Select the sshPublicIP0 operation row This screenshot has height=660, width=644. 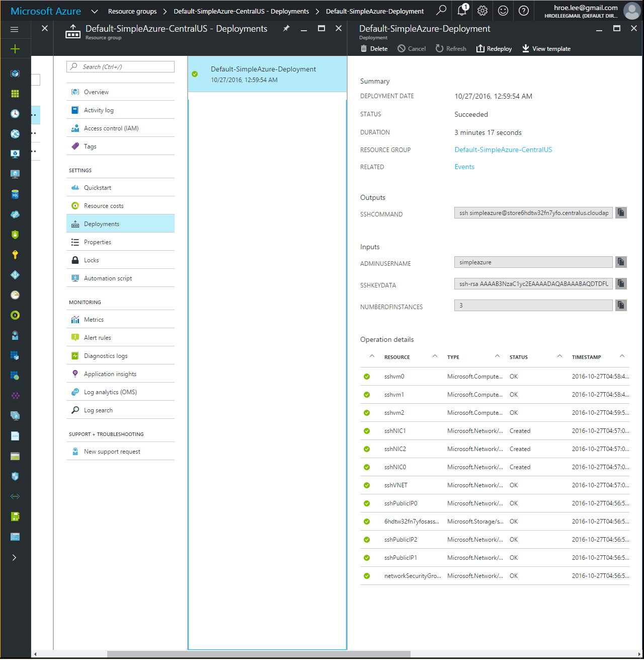[x=495, y=503]
